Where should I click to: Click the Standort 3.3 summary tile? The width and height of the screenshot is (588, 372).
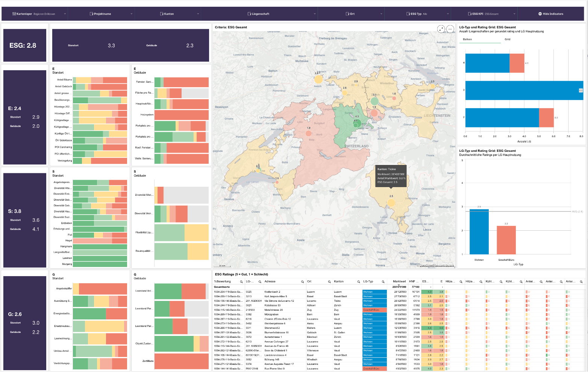[x=91, y=45]
